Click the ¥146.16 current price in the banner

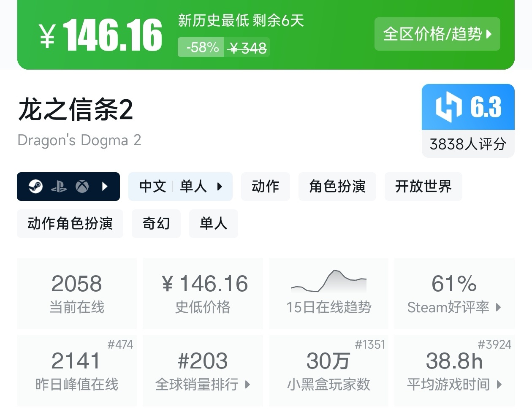[100, 35]
